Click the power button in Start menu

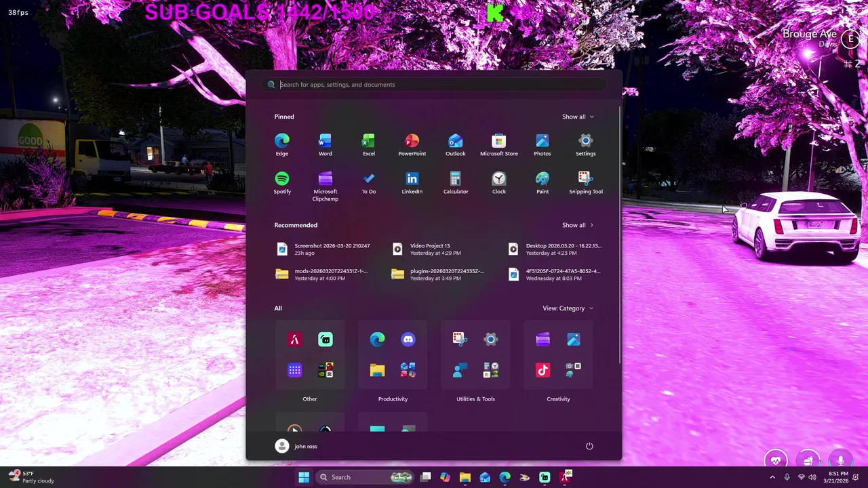[x=589, y=446]
